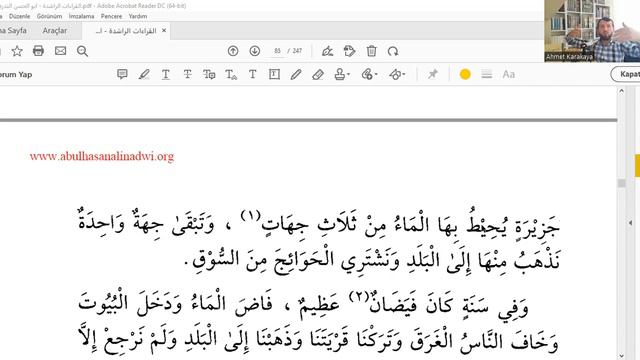Open the line thickness option
This screenshot has height=360, width=640.
pyautogui.click(x=487, y=74)
